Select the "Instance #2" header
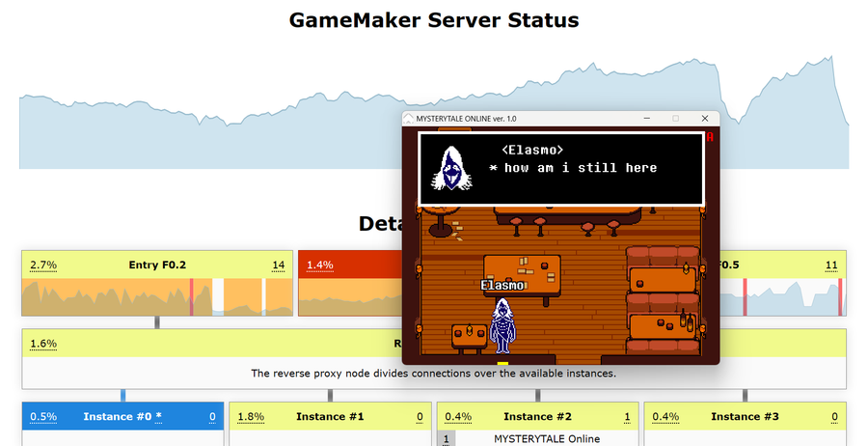Screen dimensions: 868x446 [x=537, y=417]
